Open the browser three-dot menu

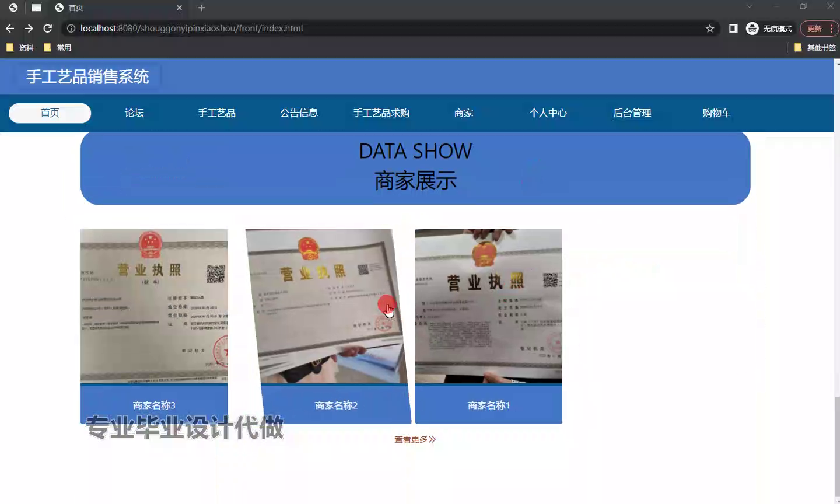[831, 29]
